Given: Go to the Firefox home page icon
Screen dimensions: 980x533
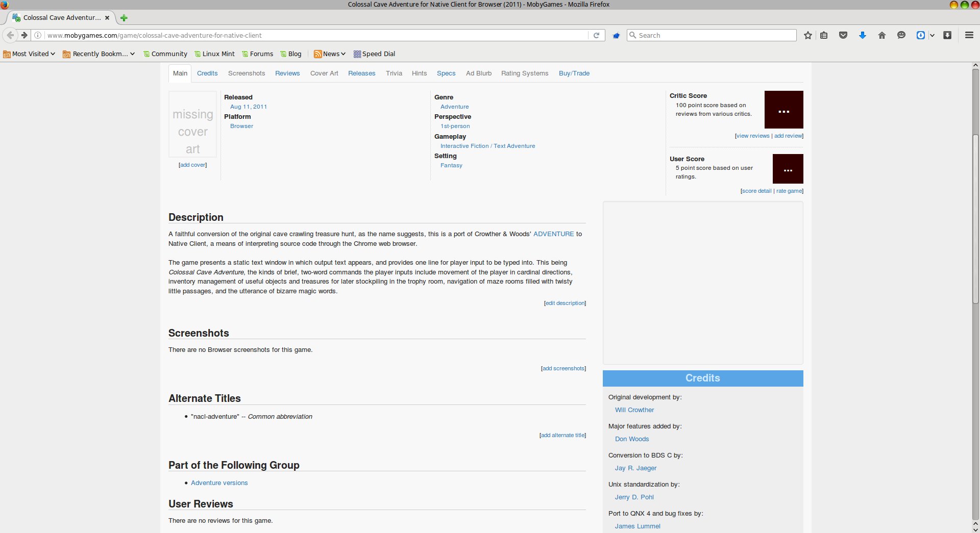Looking at the screenshot, I should (x=881, y=35).
